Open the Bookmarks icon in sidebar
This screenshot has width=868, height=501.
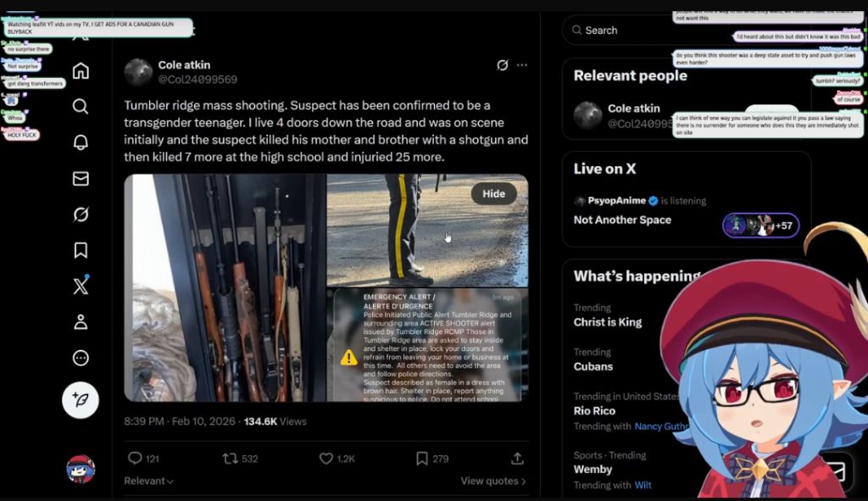coord(81,250)
